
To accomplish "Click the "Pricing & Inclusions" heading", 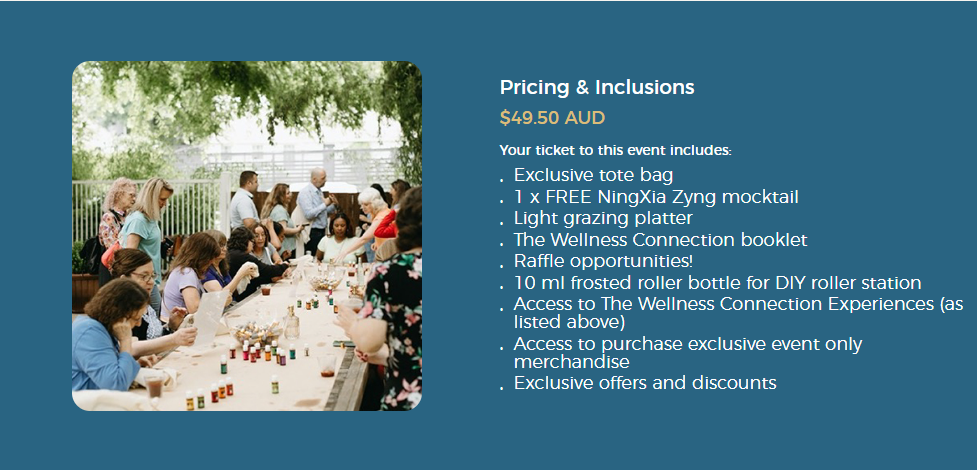I will pyautogui.click(x=597, y=87).
